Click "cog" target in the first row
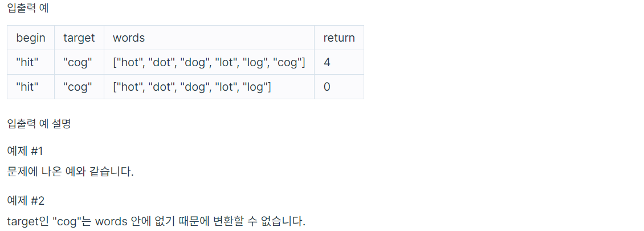 (78, 63)
